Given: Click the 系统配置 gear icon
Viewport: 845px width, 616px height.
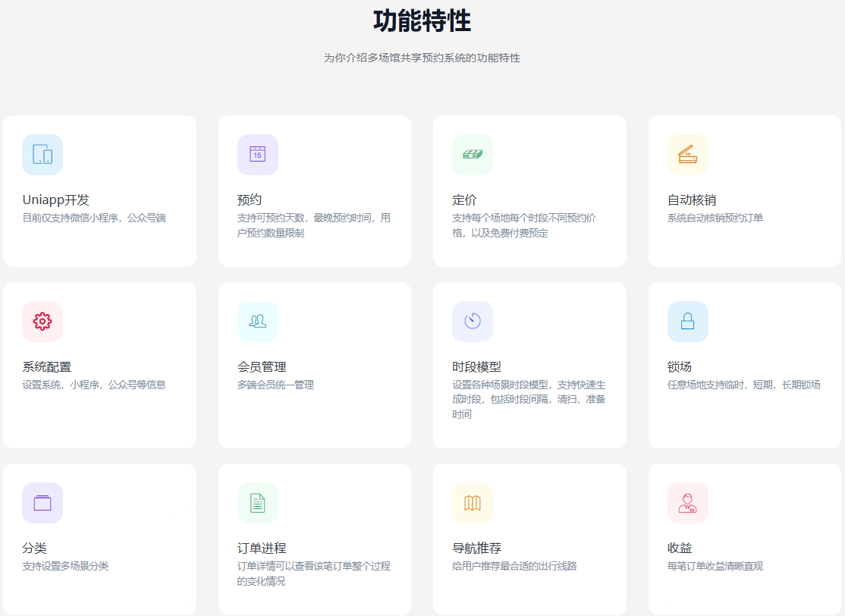Looking at the screenshot, I should click(42, 322).
